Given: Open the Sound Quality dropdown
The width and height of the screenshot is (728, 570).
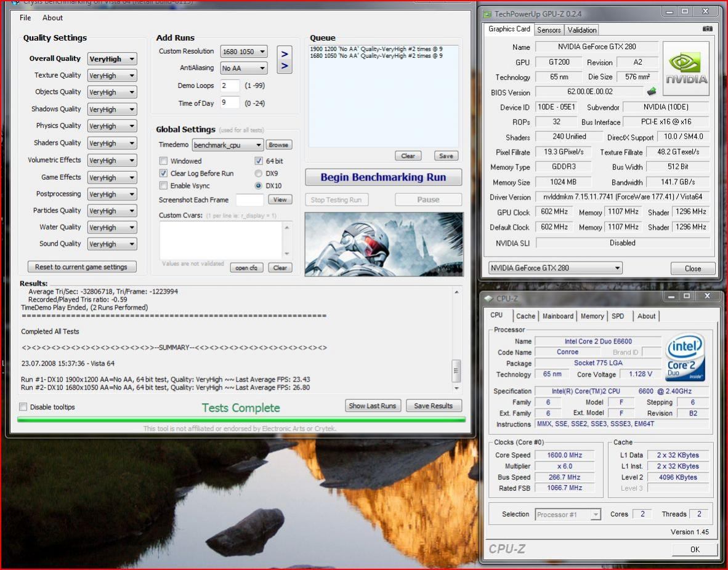Looking at the screenshot, I should tap(112, 244).
